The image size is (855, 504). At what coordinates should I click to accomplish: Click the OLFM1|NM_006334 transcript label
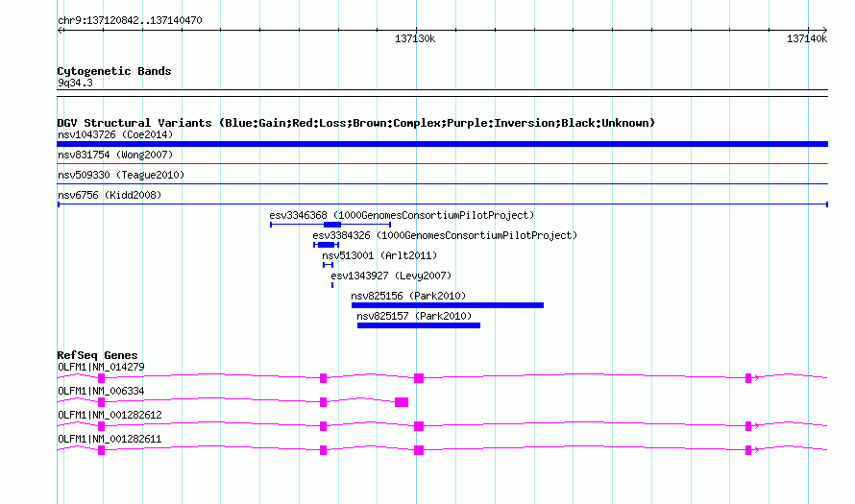click(x=101, y=392)
